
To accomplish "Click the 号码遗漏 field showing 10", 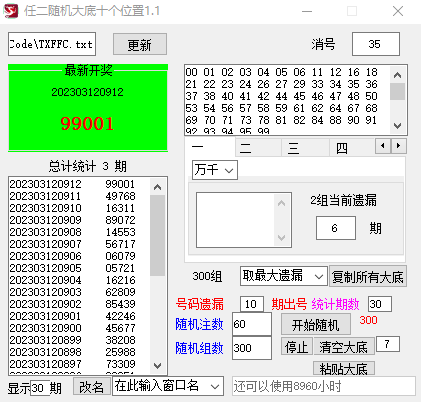I will [x=252, y=304].
